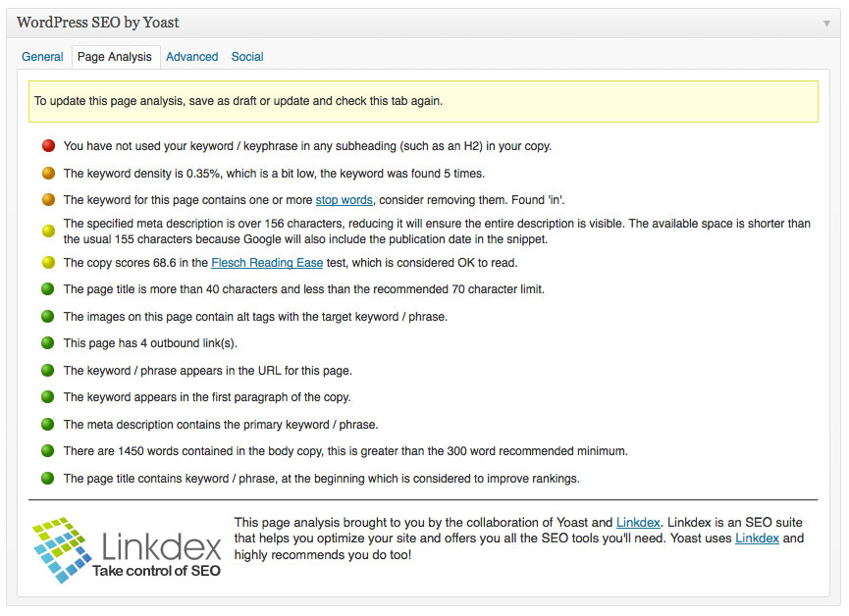The image size is (849, 616).
Task: Click the Linkdex logo image
Action: [x=127, y=550]
